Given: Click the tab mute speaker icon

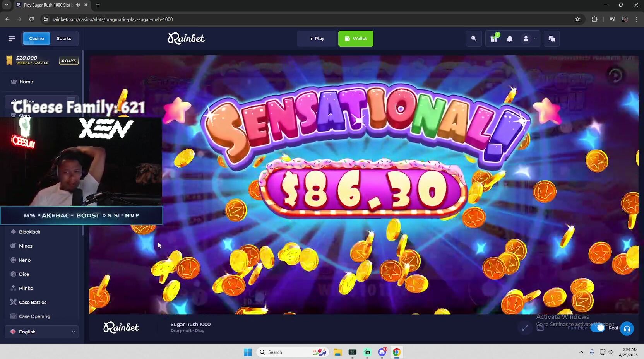Looking at the screenshot, I should click(x=78, y=5).
